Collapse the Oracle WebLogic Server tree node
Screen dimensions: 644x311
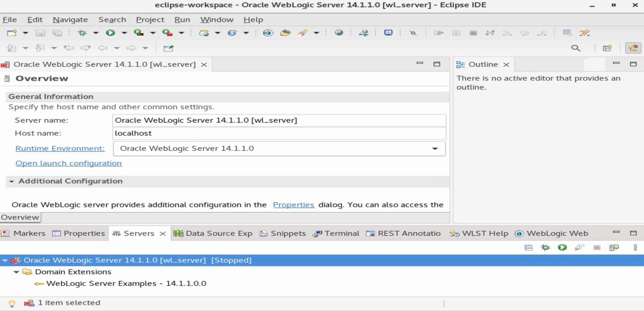point(5,260)
